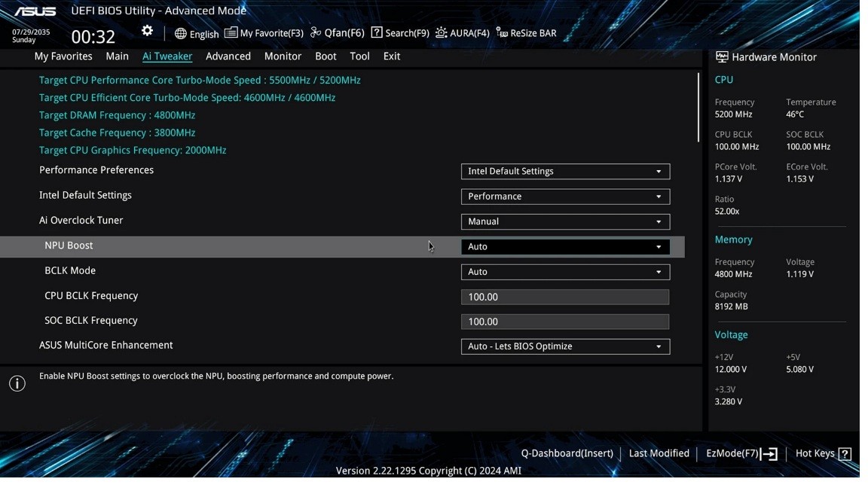Open the settings gear icon

[x=147, y=31]
